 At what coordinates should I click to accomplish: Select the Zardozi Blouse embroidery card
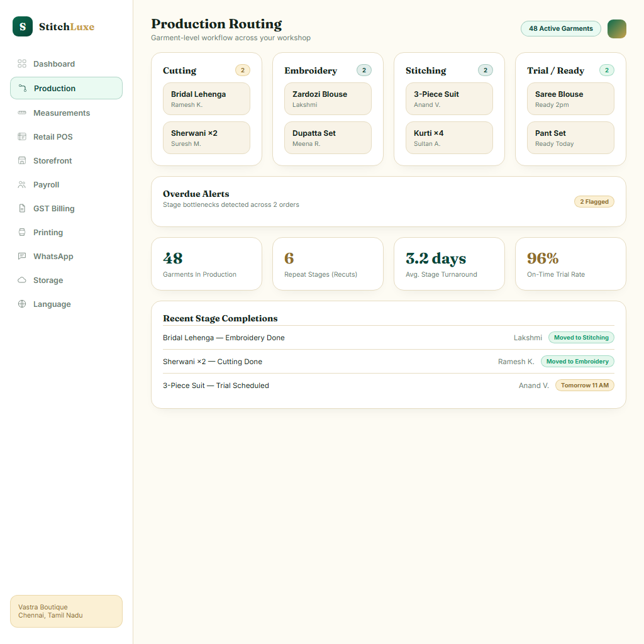328,99
